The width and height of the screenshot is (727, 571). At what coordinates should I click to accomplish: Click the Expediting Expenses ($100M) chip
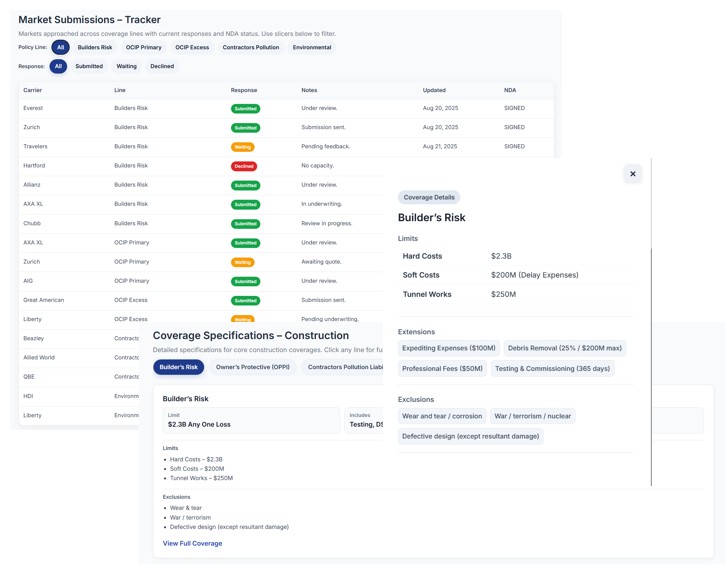449,348
